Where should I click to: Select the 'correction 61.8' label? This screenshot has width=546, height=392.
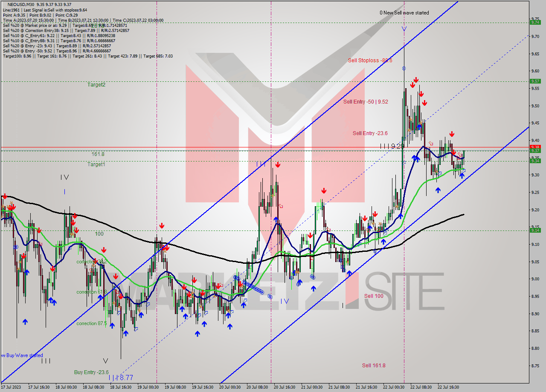pos(91,292)
